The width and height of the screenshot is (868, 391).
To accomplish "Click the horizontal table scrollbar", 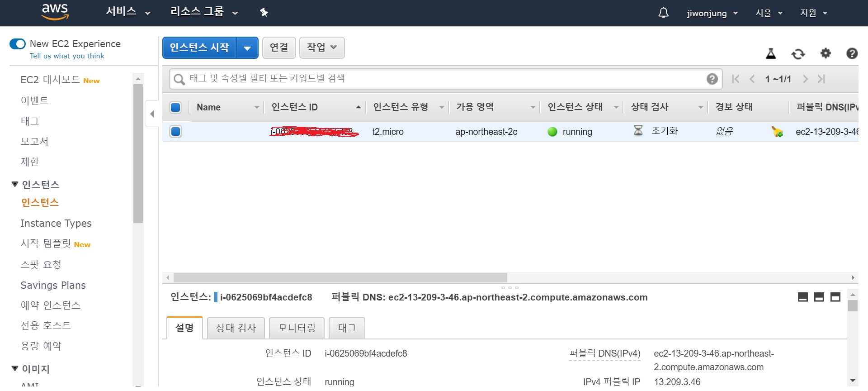I will coord(340,277).
